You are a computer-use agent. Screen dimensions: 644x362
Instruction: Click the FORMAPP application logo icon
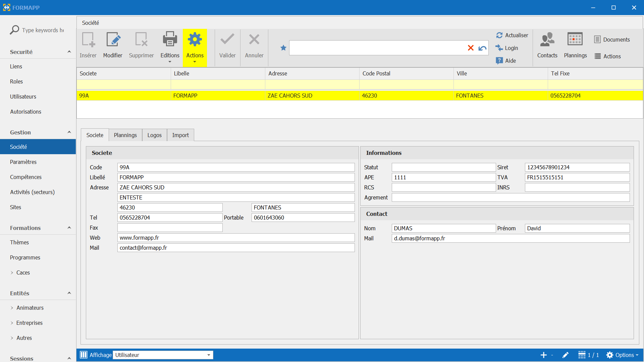pyautogui.click(x=7, y=7)
